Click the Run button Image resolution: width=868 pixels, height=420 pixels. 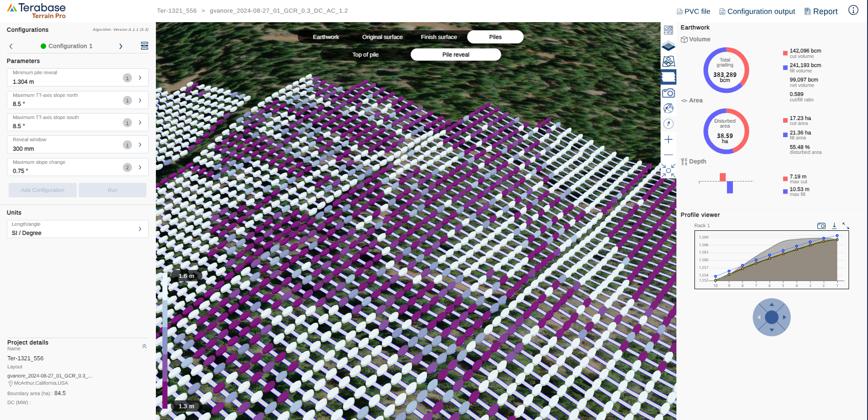113,190
